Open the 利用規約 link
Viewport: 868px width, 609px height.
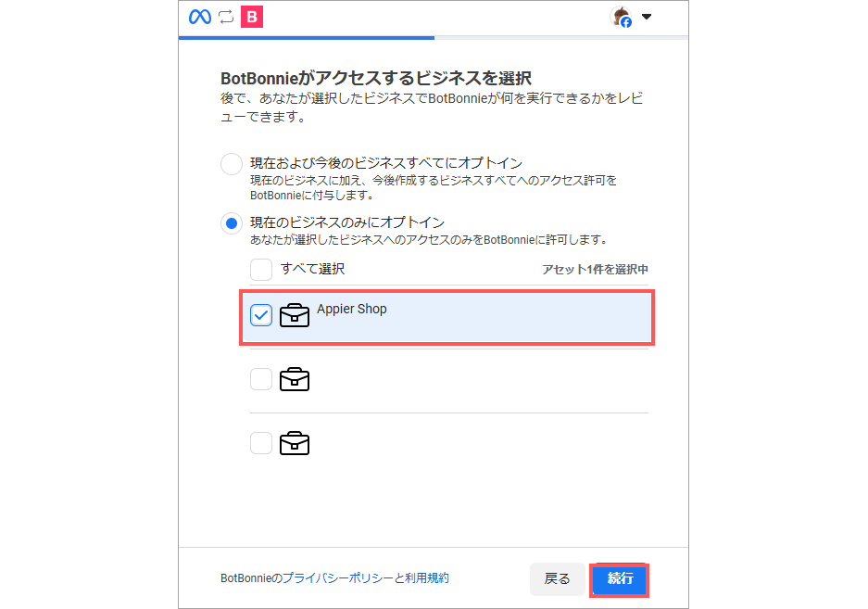point(427,578)
